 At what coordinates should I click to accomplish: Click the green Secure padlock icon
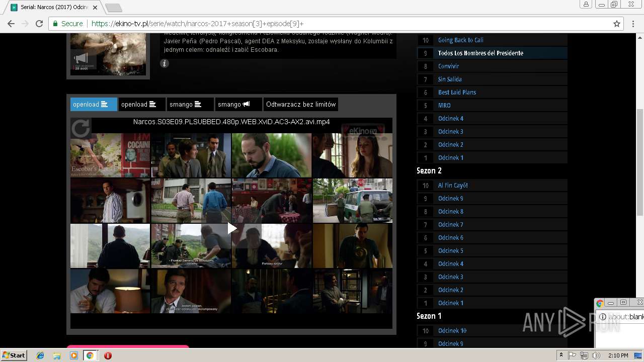pos(55,24)
